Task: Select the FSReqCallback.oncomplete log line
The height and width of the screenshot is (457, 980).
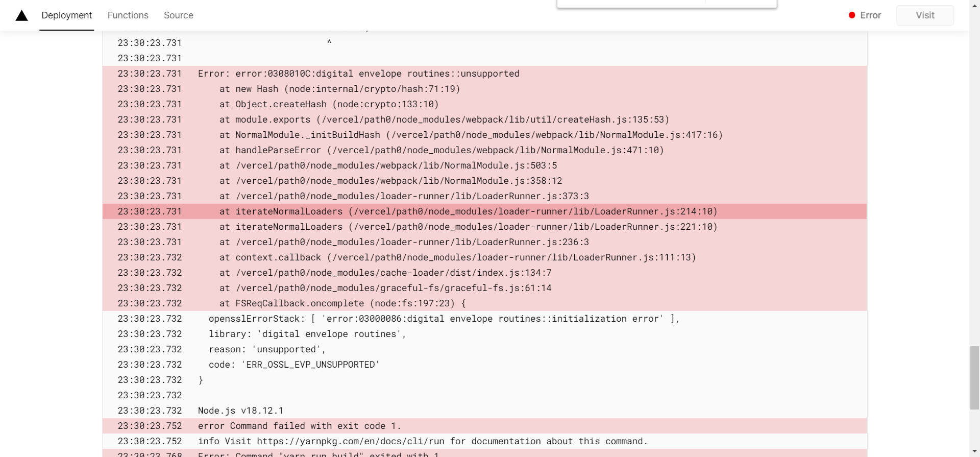Action: point(484,303)
